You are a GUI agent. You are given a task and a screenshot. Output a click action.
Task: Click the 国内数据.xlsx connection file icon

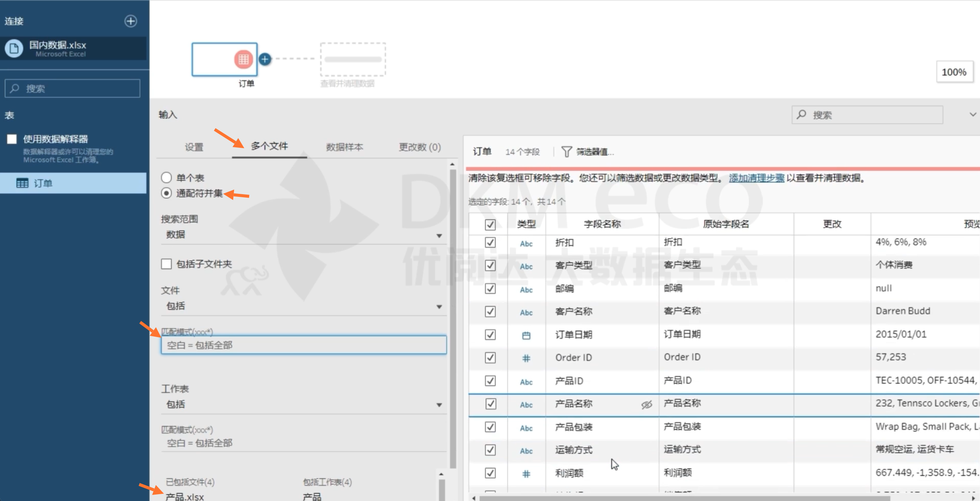click(14, 49)
